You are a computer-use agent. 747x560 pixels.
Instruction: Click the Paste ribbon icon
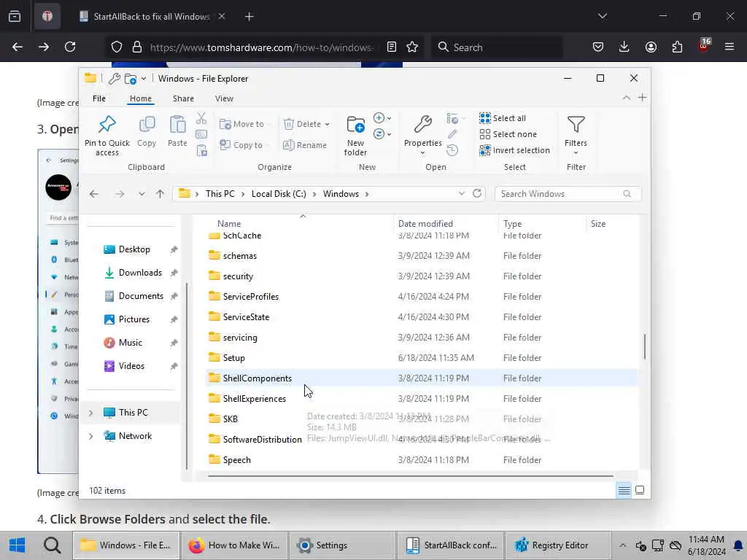[x=177, y=125]
